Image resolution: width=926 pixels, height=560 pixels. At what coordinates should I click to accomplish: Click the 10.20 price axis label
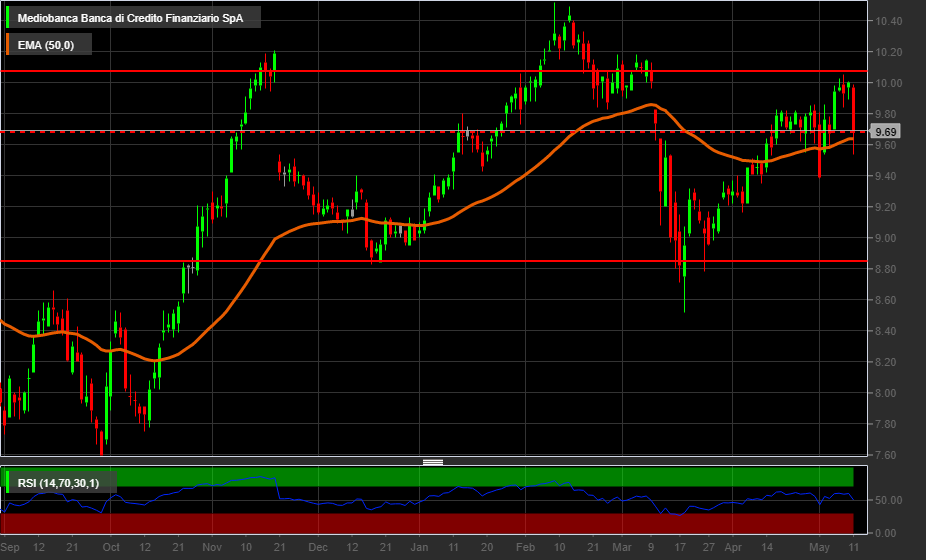[888, 52]
